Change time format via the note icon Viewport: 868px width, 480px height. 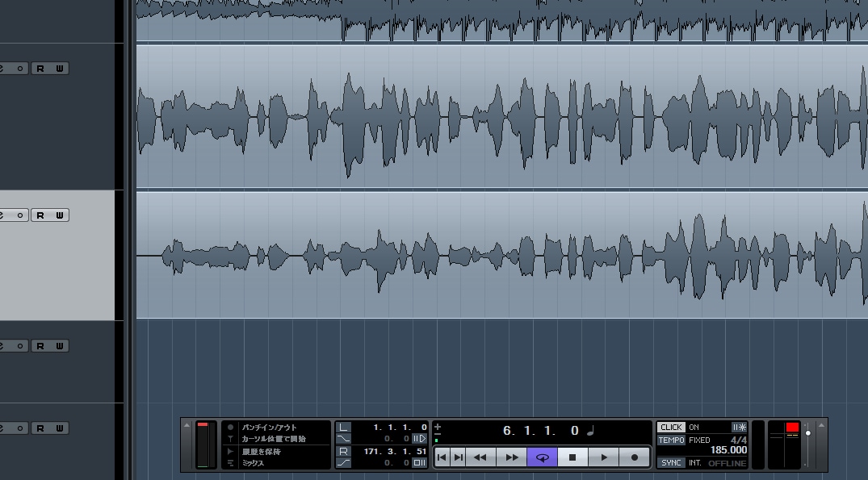point(590,430)
